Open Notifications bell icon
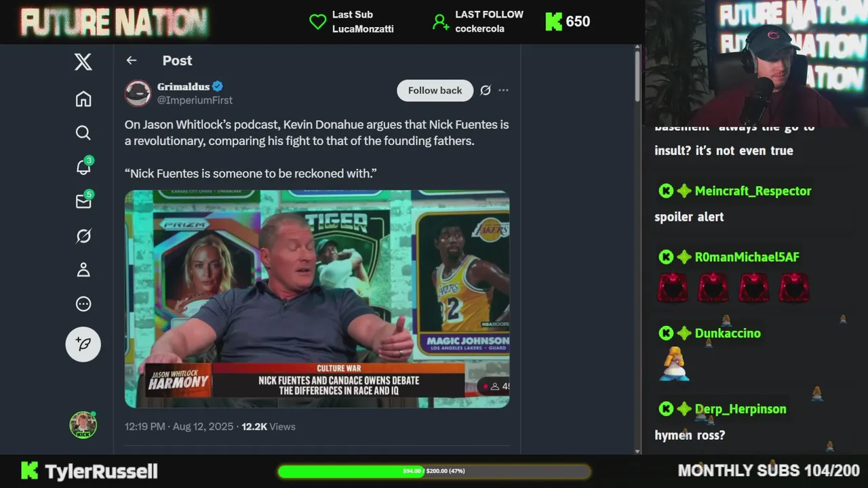Screen dimensions: 868x488 point(83,167)
